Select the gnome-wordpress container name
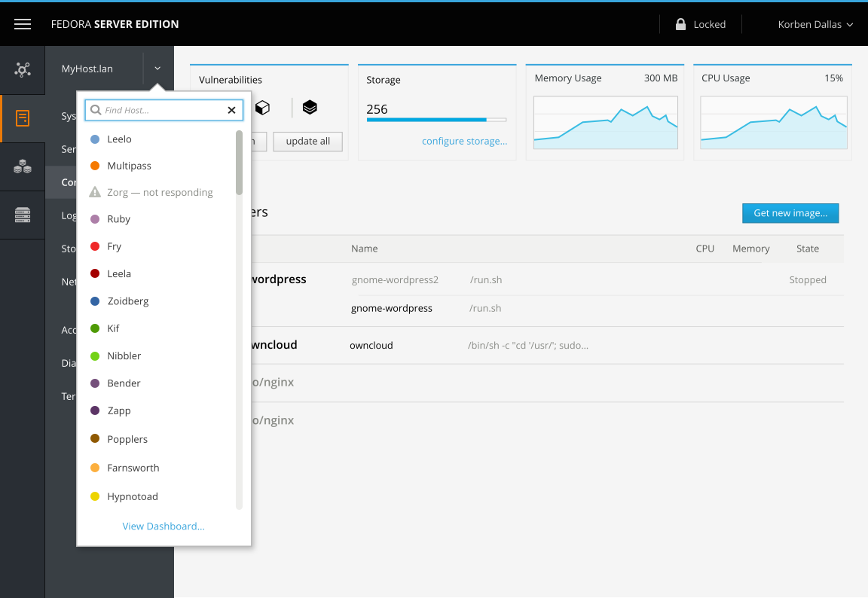Viewport: 868px width, 598px height. click(391, 308)
